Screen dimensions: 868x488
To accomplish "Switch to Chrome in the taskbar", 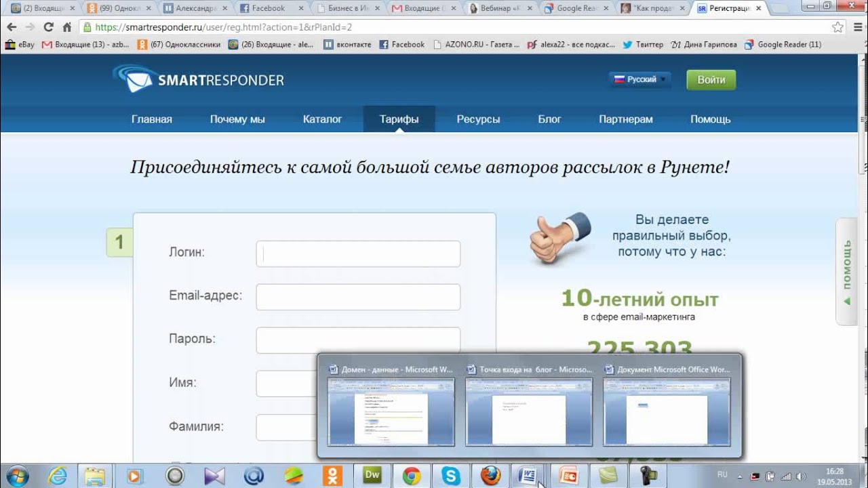I will tap(412, 476).
